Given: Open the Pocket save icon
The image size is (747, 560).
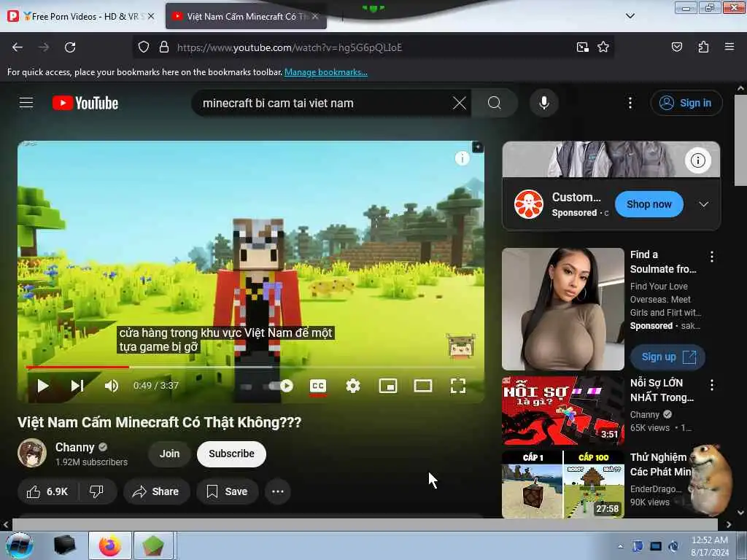Looking at the screenshot, I should (x=676, y=47).
